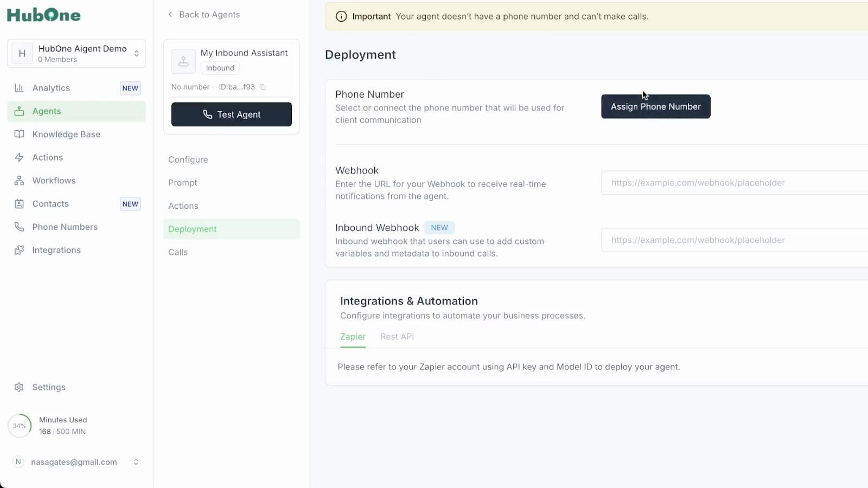868x488 pixels.
Task: Click the Knowledge Base book icon
Action: [x=19, y=134]
